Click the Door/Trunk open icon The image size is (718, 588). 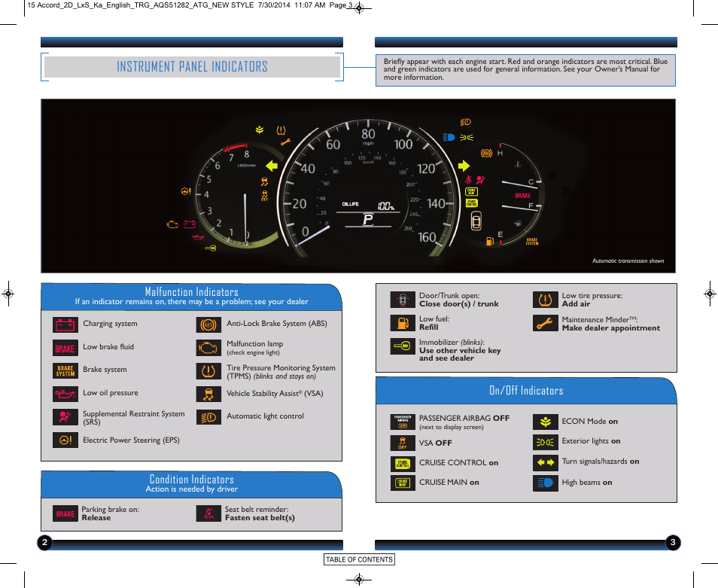[403, 300]
